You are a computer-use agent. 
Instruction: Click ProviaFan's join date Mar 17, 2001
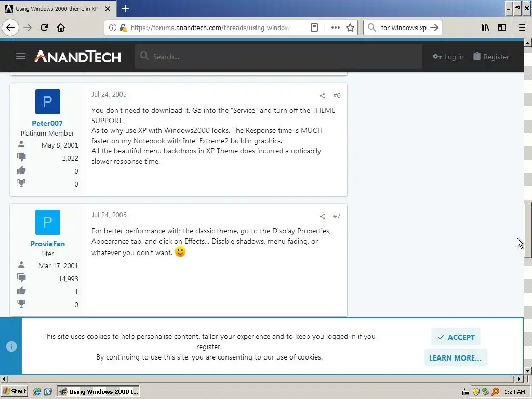click(58, 265)
